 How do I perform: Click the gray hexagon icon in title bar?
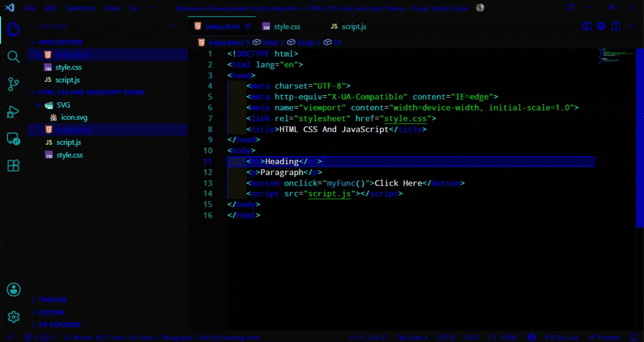[480, 8]
